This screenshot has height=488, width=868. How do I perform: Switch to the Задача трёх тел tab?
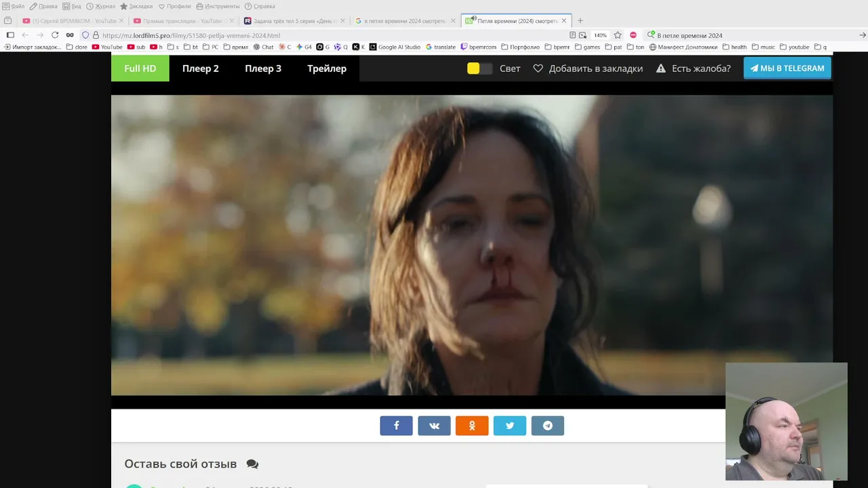point(294,21)
